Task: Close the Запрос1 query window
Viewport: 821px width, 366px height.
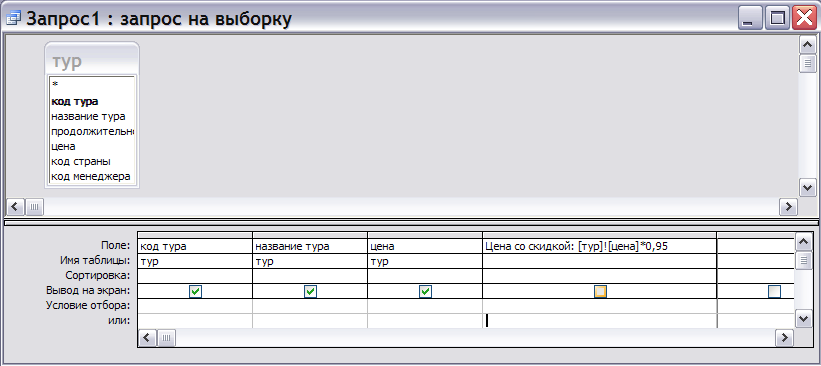Action: click(804, 19)
